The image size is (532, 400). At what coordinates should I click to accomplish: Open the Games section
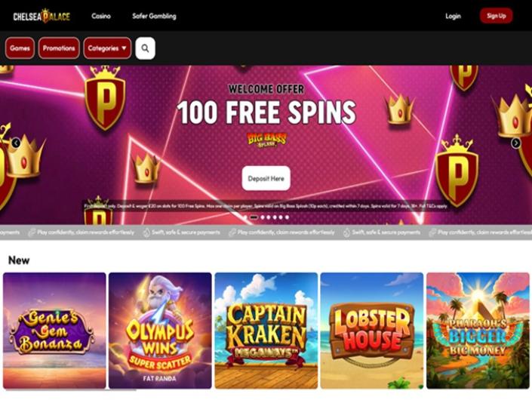pos(20,48)
